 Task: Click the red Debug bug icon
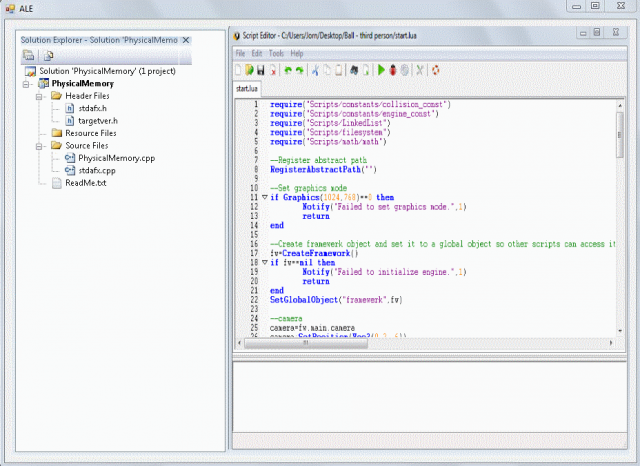[x=393, y=70]
